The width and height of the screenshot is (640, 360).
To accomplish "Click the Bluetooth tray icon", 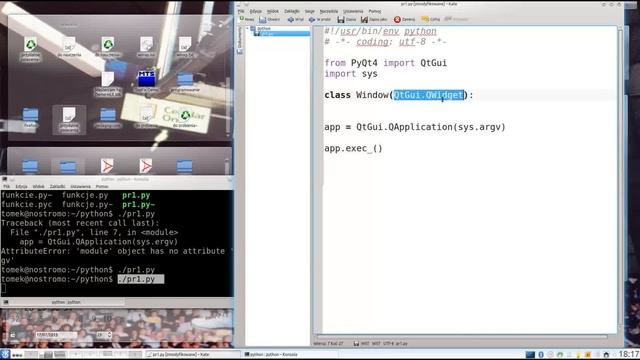I will [541, 354].
